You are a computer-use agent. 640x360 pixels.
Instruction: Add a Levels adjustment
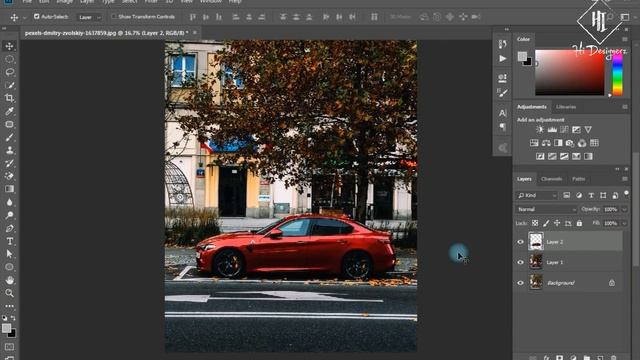click(x=552, y=130)
